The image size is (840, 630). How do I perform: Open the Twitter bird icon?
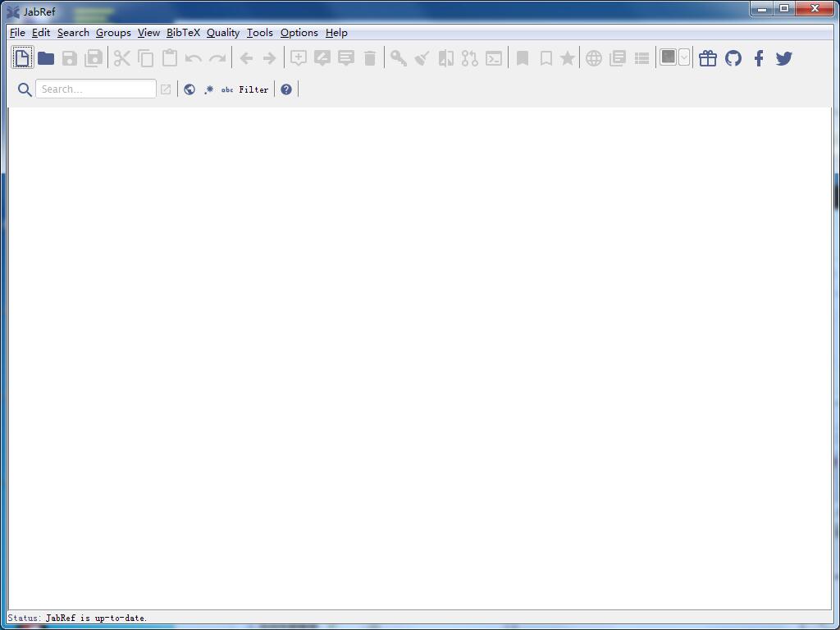click(x=784, y=58)
